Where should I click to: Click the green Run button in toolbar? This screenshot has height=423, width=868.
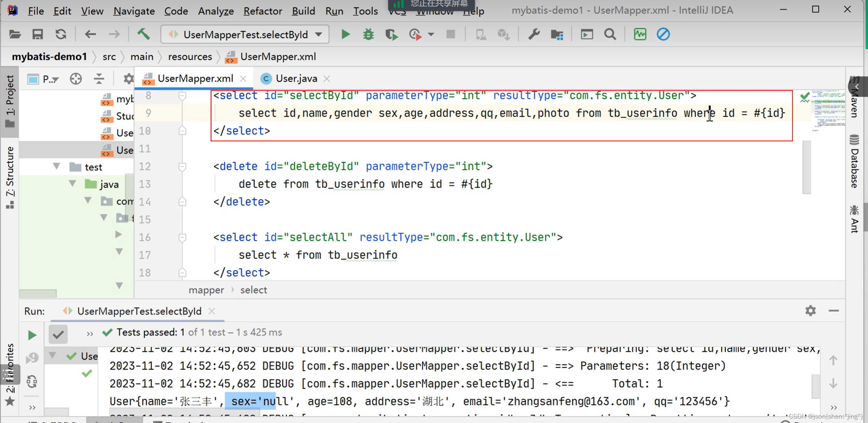point(345,34)
